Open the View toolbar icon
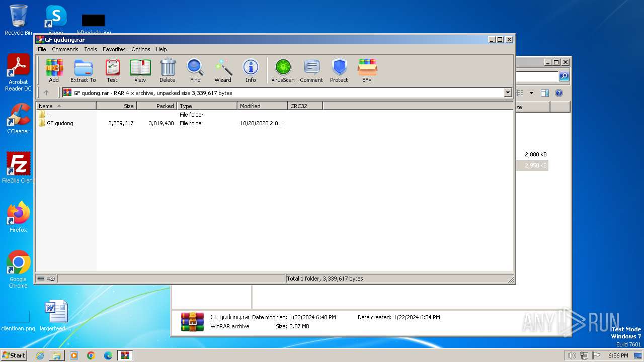Viewport: 644px width, 362px height. 140,71
